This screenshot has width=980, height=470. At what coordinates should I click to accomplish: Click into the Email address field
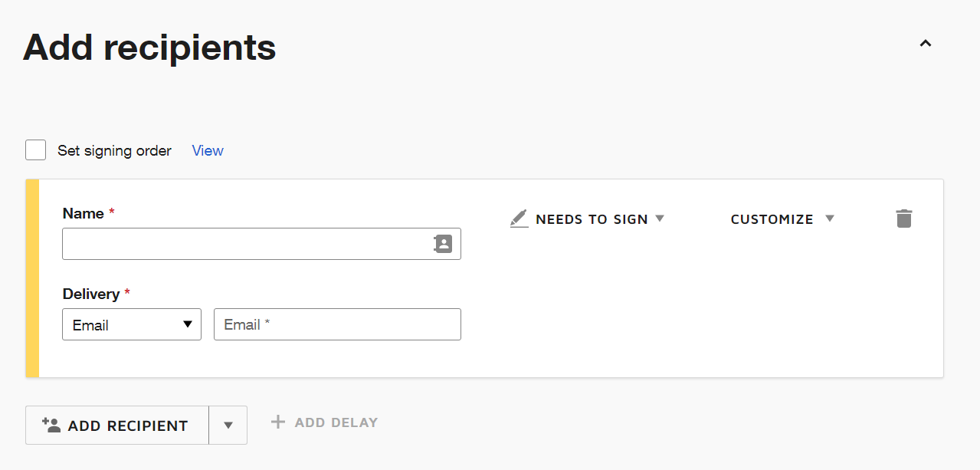(337, 324)
